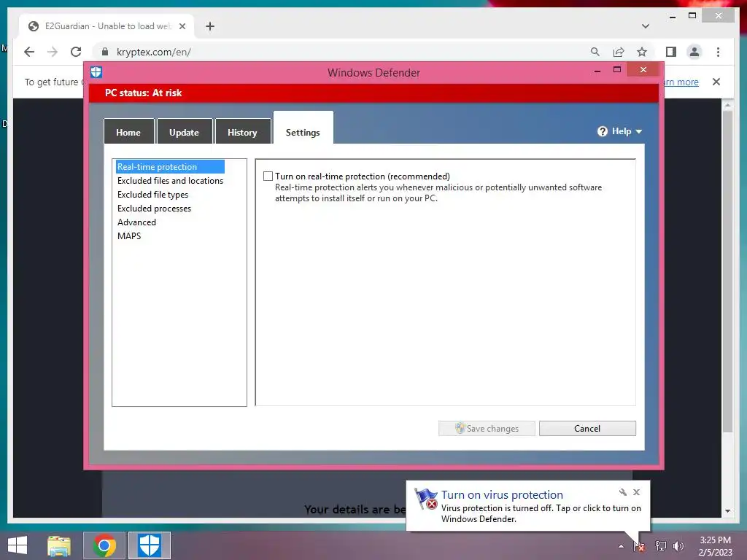The height and width of the screenshot is (560, 747).
Task: Bookmark this page with the star icon
Action: click(642, 52)
